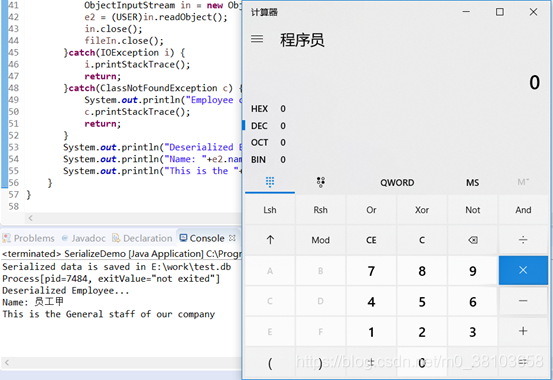Switch to the bit toggling keypad icon

[x=321, y=182]
